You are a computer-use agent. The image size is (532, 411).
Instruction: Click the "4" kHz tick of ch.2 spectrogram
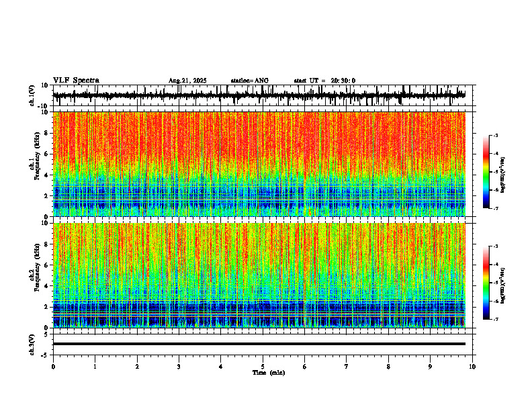pos(46,286)
